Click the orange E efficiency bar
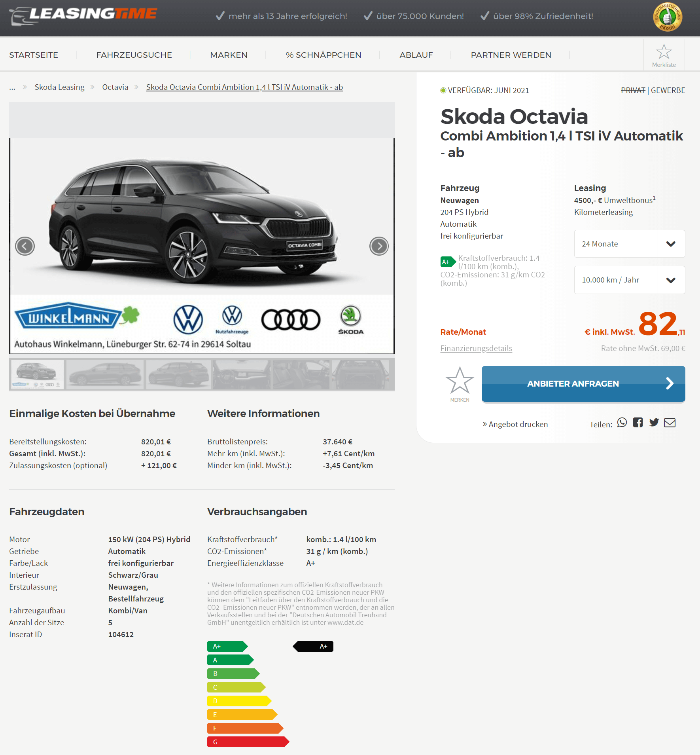The width and height of the screenshot is (700, 755). click(242, 714)
